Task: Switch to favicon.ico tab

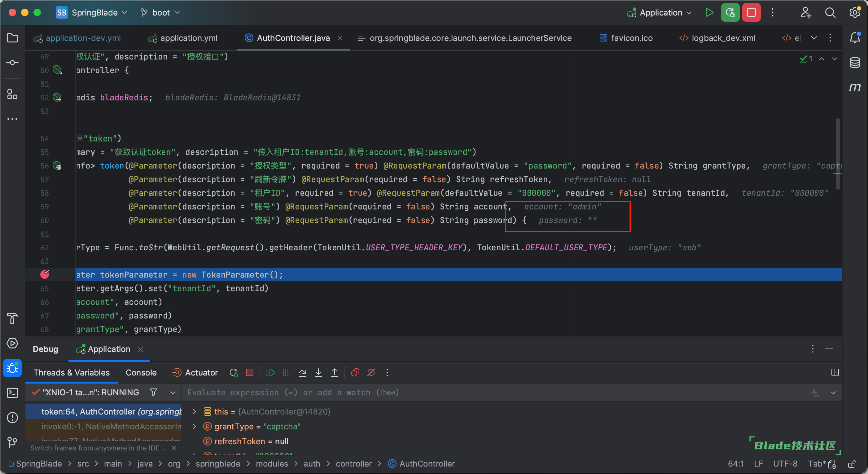Action: pyautogui.click(x=626, y=38)
